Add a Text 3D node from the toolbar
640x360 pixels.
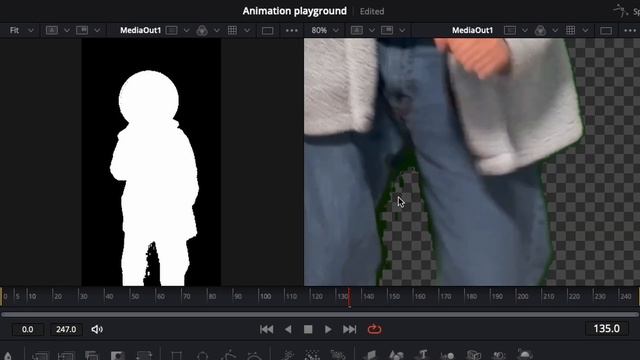422,355
